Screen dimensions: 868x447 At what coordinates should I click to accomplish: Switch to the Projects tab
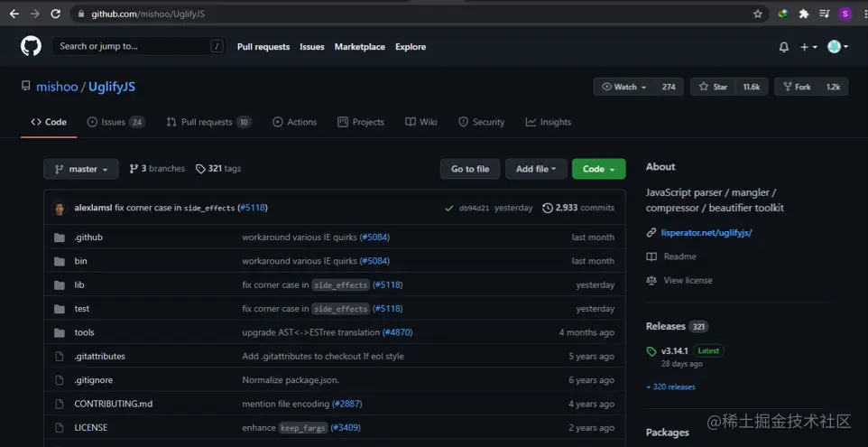tap(361, 123)
